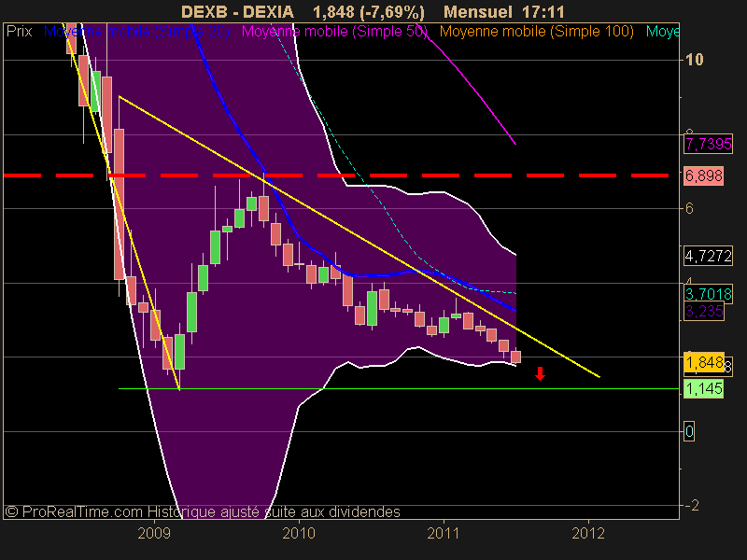Click the price change '1,848 (-7,69%)'
The height and width of the screenshot is (560, 747).
[x=369, y=11]
